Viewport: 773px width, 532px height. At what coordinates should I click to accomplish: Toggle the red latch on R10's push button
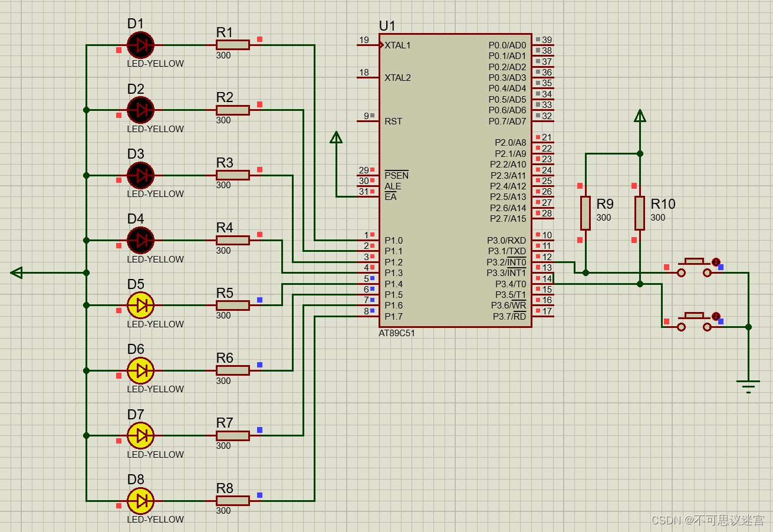(716, 316)
